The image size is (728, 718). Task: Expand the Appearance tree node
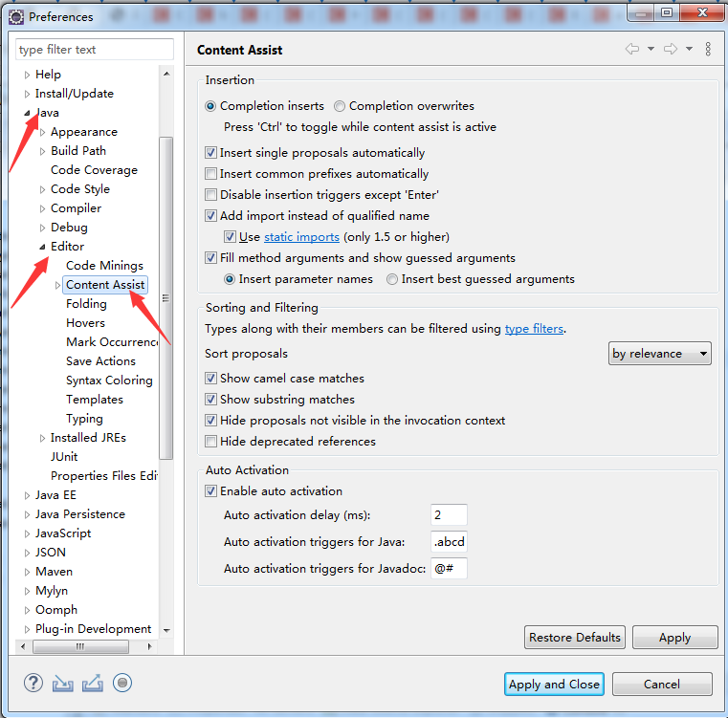point(42,132)
